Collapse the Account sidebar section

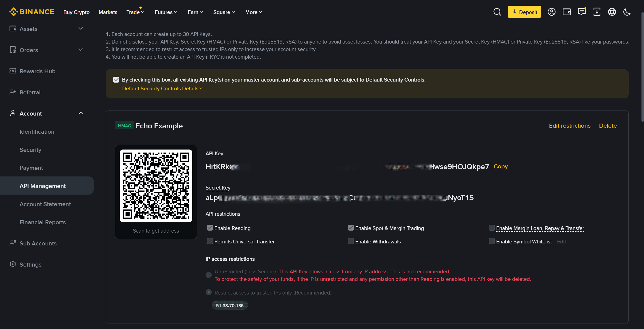coord(81,113)
